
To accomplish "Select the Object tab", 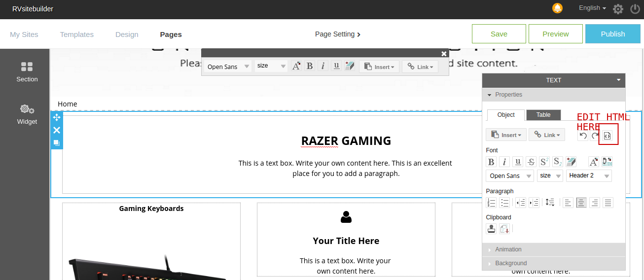I will tap(506, 115).
